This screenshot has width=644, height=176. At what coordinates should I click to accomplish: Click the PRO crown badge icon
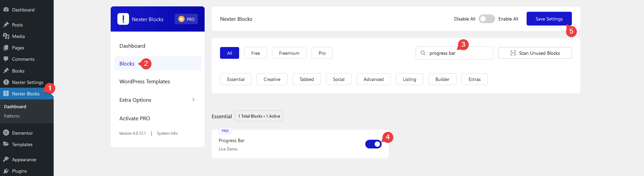[181, 19]
